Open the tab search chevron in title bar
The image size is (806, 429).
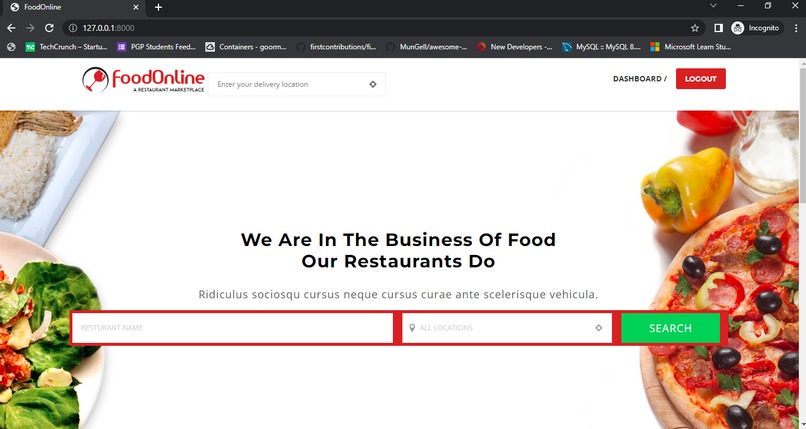point(713,6)
